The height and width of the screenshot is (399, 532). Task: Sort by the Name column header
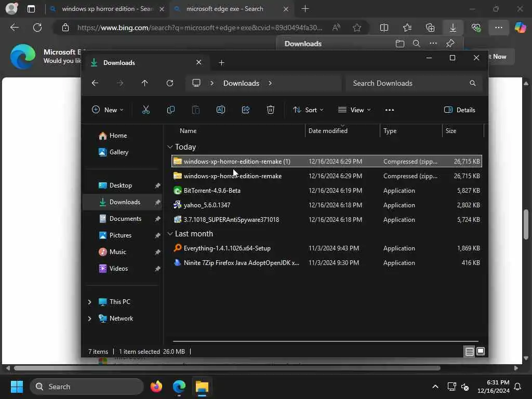(x=188, y=131)
